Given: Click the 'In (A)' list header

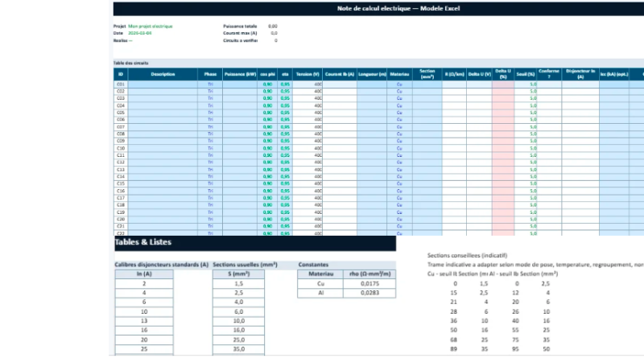Looking at the screenshot, I should (x=144, y=274).
